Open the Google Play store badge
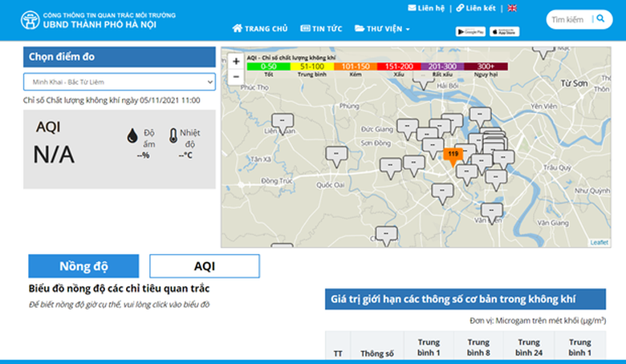626x364 pixels. [470, 31]
